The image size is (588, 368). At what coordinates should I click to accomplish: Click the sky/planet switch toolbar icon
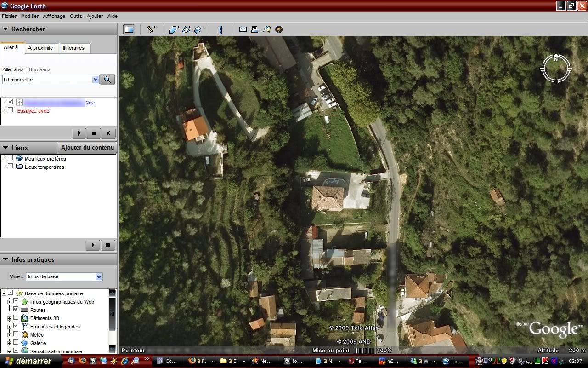[x=279, y=29]
